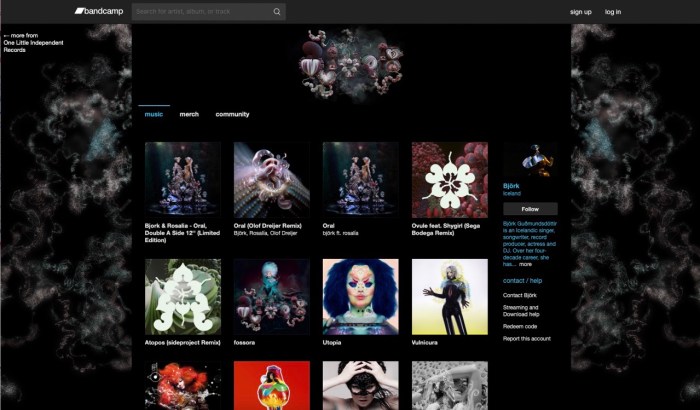Image resolution: width=700 pixels, height=410 pixels.
Task: Switch to the music tab
Action: coord(154,114)
